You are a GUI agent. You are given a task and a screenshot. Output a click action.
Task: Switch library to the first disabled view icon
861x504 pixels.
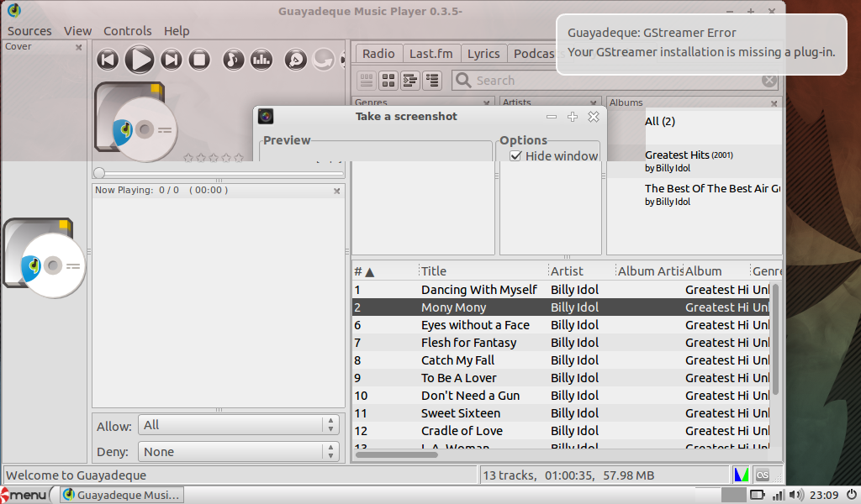point(367,80)
